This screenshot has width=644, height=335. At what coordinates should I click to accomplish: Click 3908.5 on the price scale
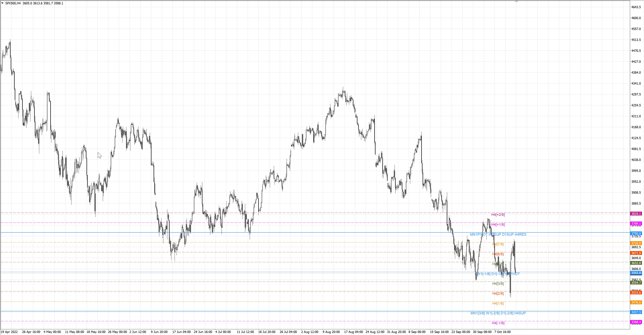coord(636,192)
